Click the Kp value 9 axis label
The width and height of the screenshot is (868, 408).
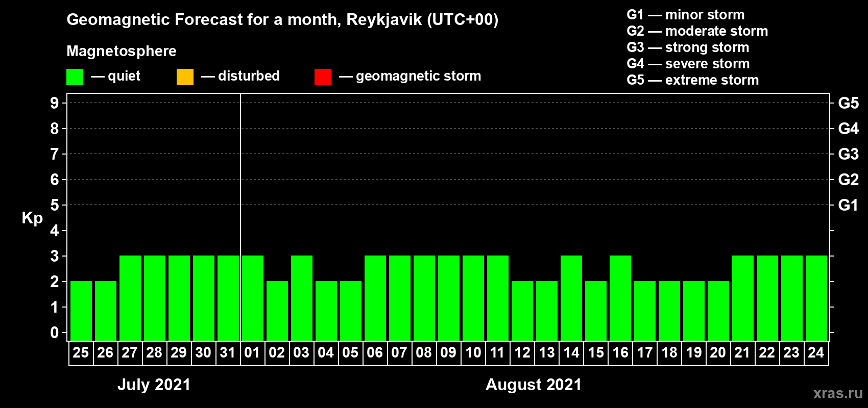(x=55, y=103)
